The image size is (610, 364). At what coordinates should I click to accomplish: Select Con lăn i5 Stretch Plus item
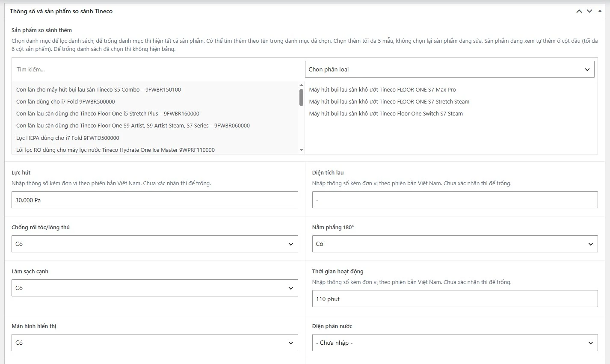[155, 114]
